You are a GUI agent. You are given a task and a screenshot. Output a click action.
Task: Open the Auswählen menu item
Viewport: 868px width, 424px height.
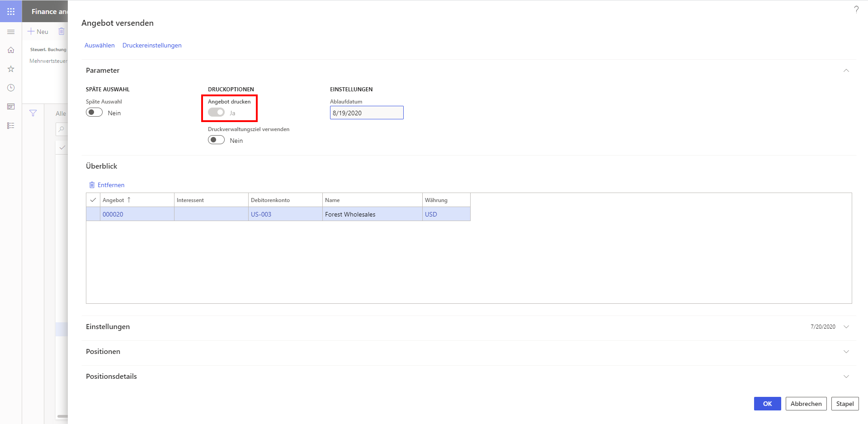[x=99, y=45]
